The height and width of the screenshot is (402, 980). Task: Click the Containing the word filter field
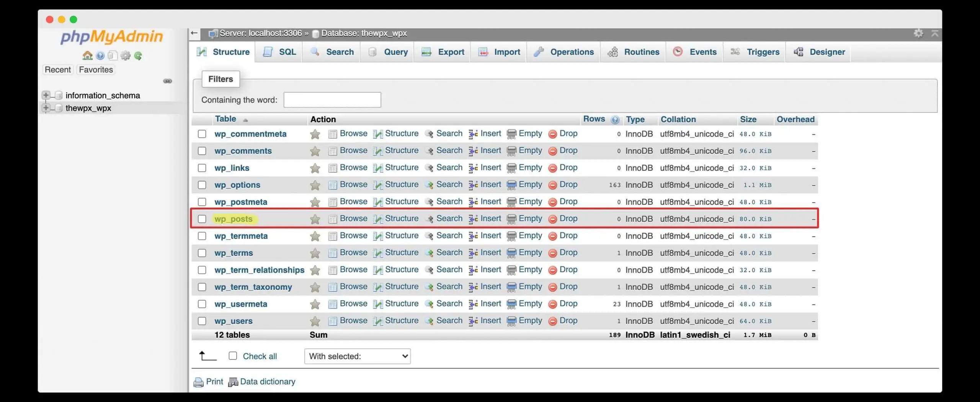(x=332, y=100)
